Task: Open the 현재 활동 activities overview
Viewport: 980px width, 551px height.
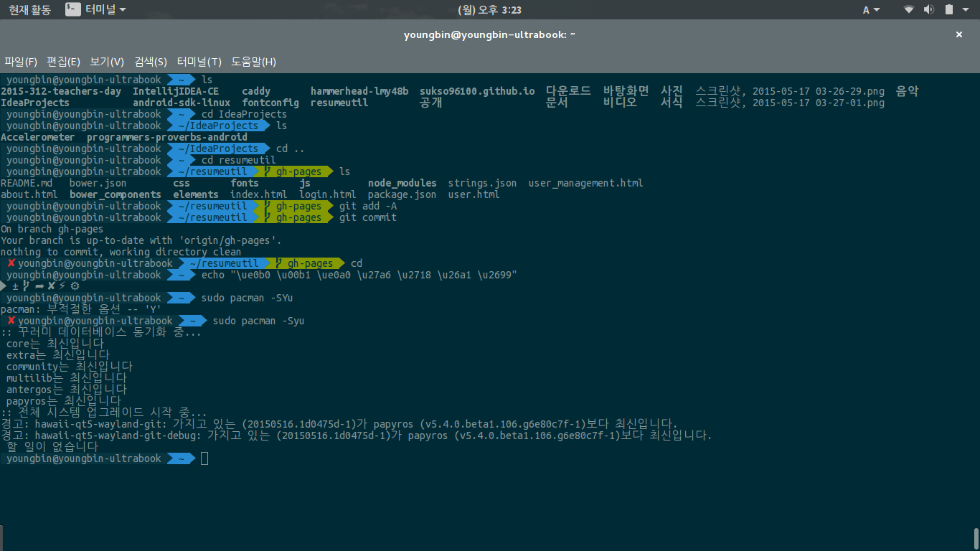Action: click(x=29, y=9)
